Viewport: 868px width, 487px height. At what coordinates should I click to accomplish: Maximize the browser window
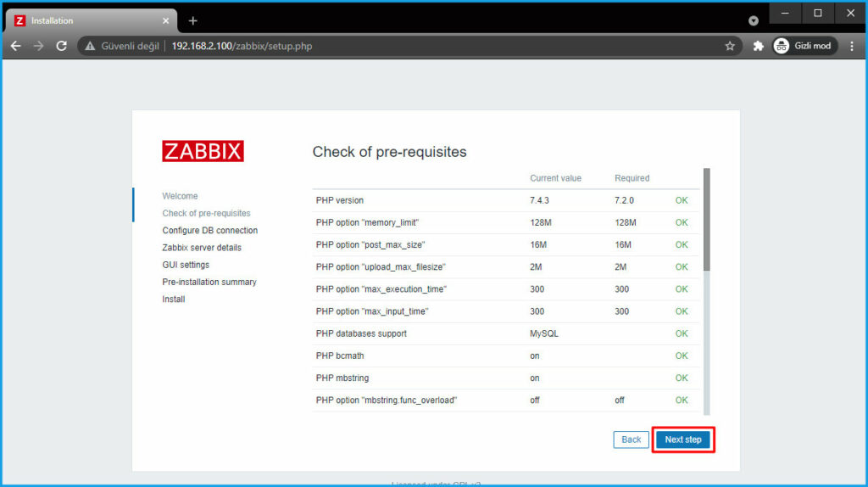click(818, 14)
